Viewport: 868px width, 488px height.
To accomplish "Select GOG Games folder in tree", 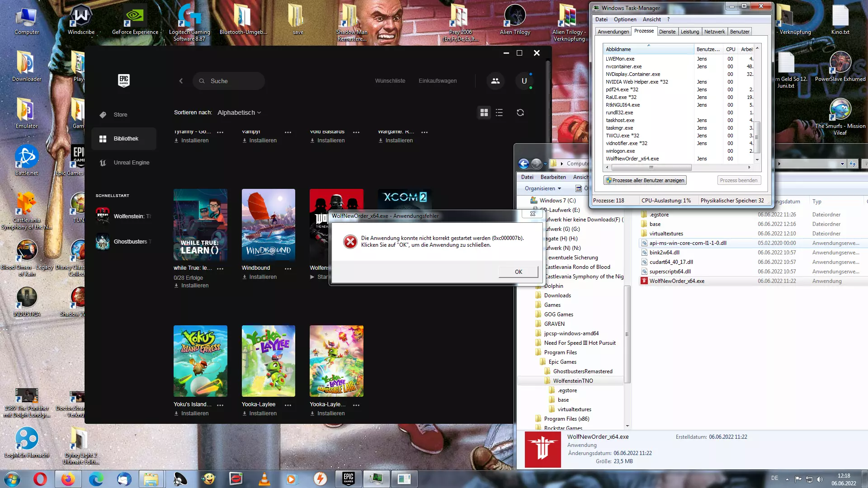I will coord(558,314).
